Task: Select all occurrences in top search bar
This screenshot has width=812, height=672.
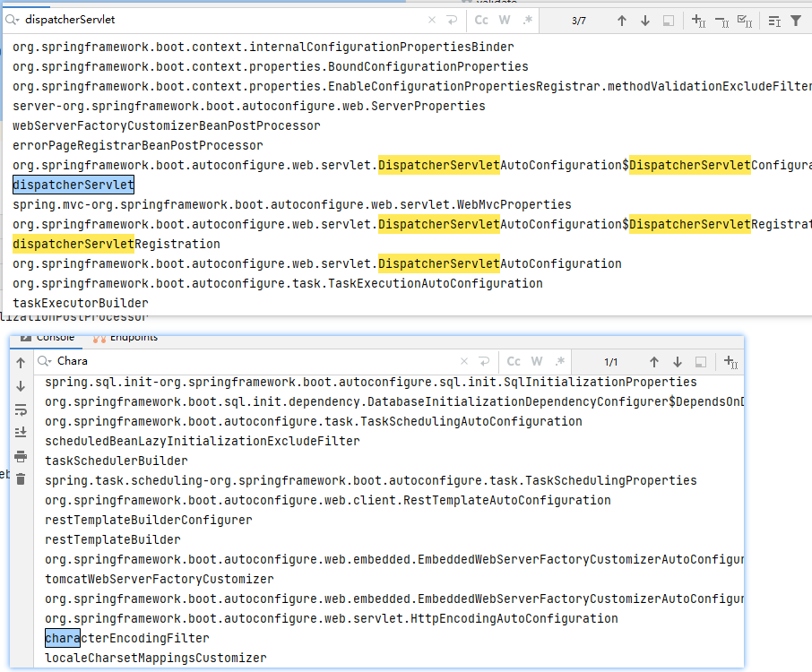Action: (745, 21)
